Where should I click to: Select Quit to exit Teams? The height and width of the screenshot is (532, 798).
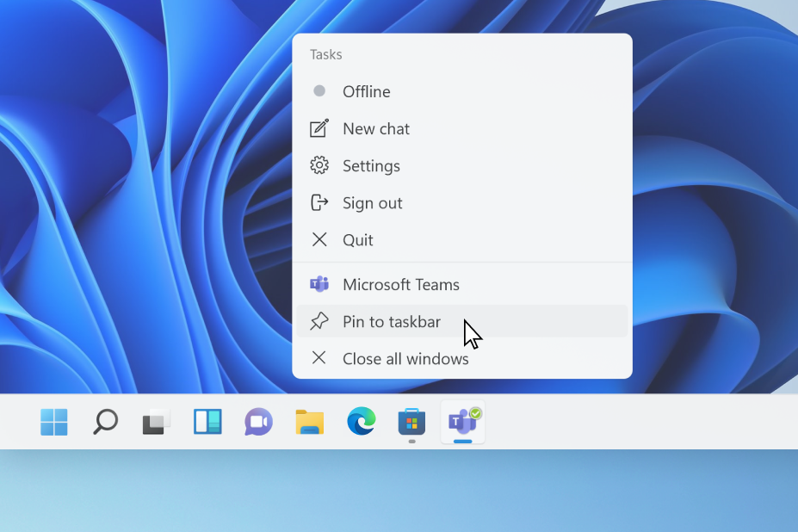click(x=462, y=240)
